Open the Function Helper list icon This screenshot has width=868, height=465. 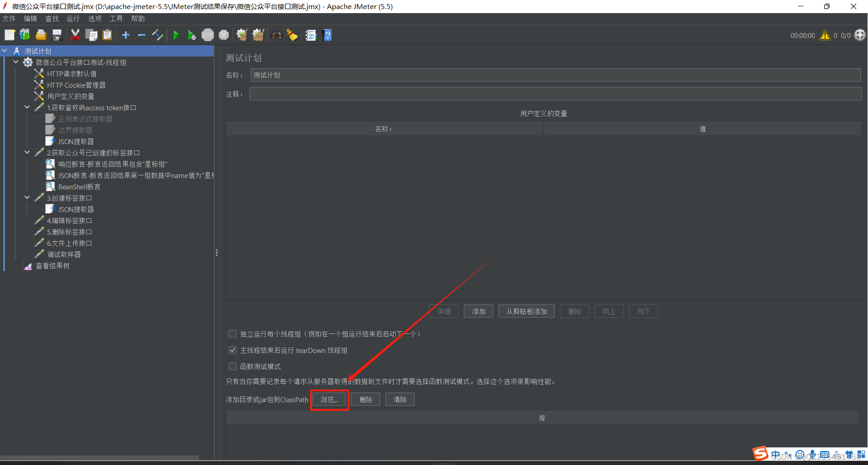coord(311,35)
